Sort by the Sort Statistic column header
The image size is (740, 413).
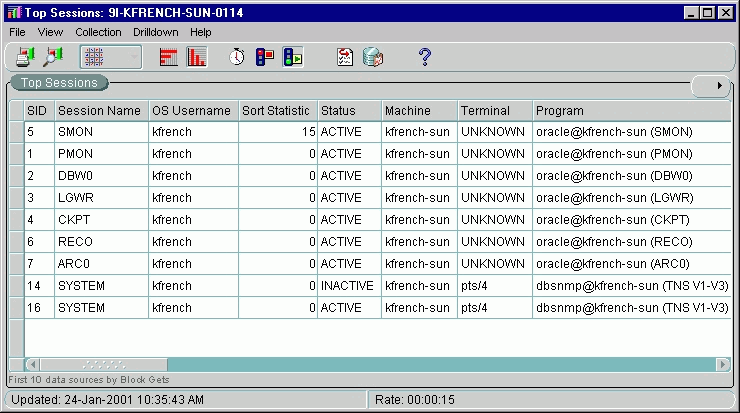[x=276, y=110]
